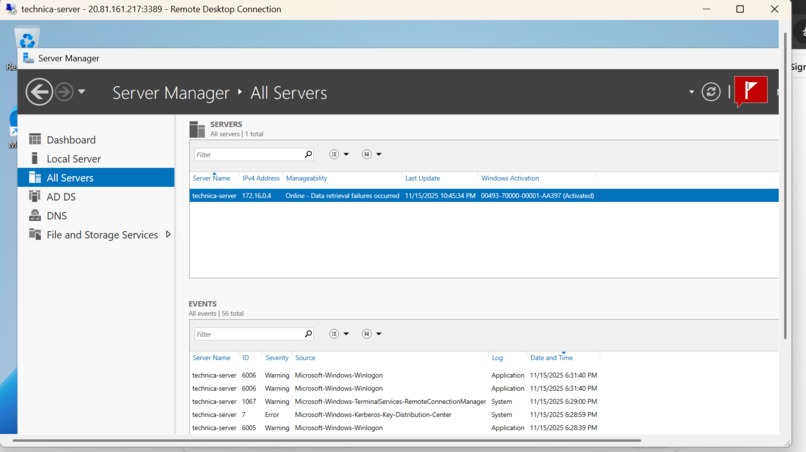The width and height of the screenshot is (806, 452).
Task: Click the Recycle Bin desktop icon
Action: click(27, 40)
